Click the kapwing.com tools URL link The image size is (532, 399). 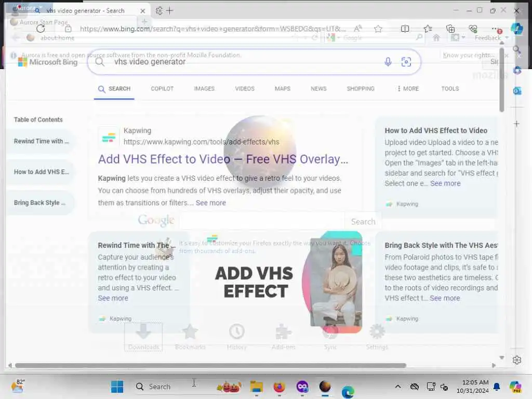click(x=201, y=142)
